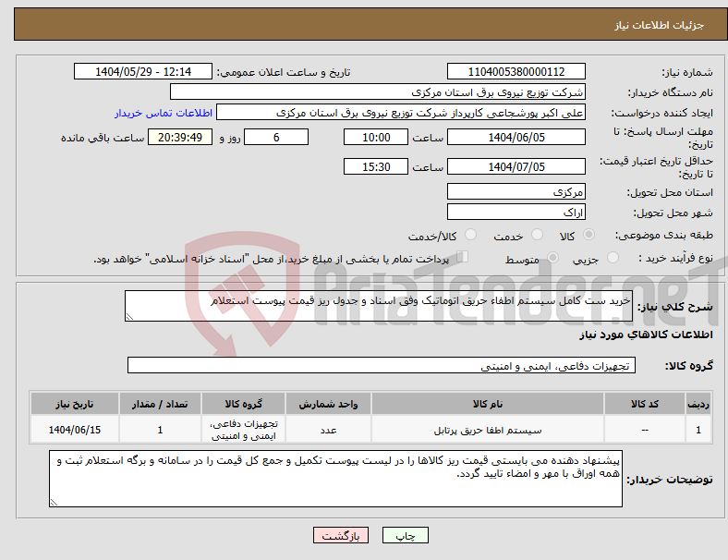Select the جزیی purchase type radio
This screenshot has height=560, width=728.
coord(613,258)
